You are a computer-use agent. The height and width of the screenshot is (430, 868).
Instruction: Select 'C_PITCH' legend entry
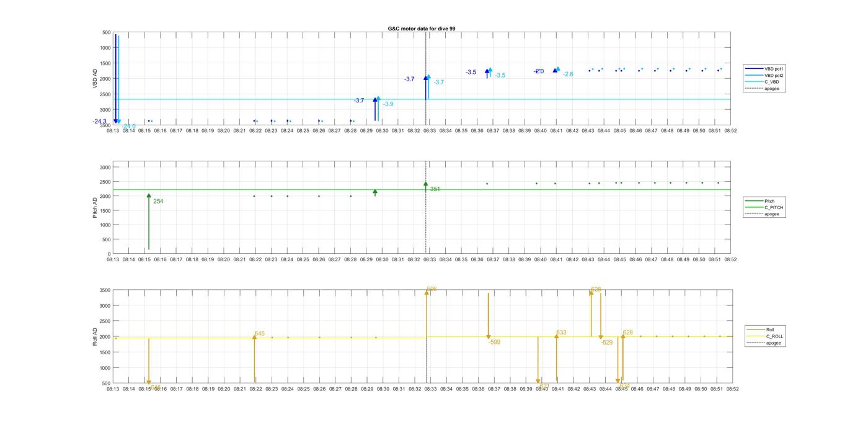pos(764,207)
